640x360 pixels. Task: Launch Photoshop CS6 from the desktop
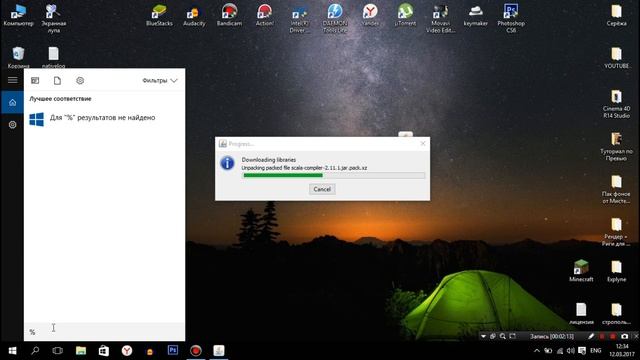click(x=511, y=18)
